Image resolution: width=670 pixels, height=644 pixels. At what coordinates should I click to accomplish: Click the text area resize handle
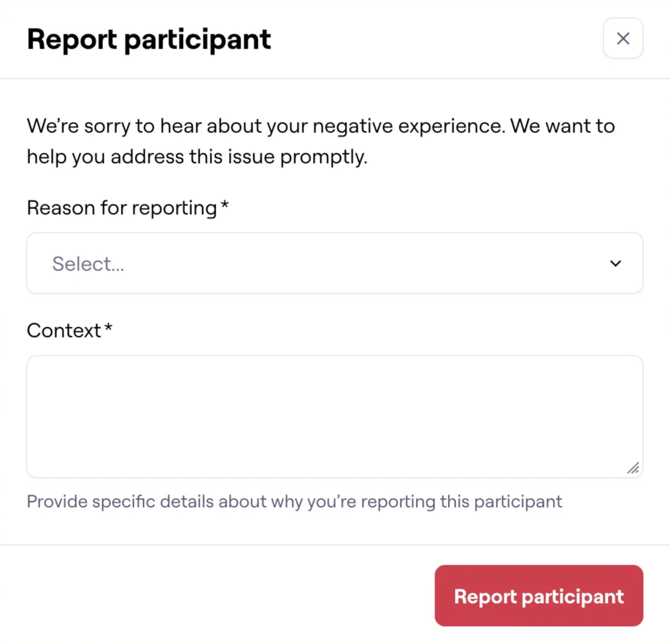click(x=633, y=468)
